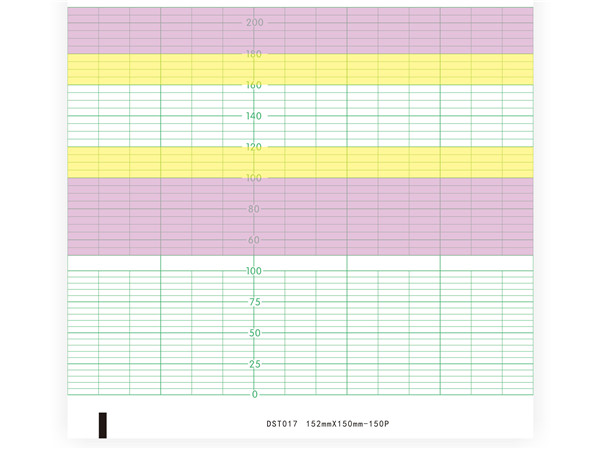This screenshot has height=449, width=600.
Task: Select the 75 label on lower chart
Action: point(254,302)
